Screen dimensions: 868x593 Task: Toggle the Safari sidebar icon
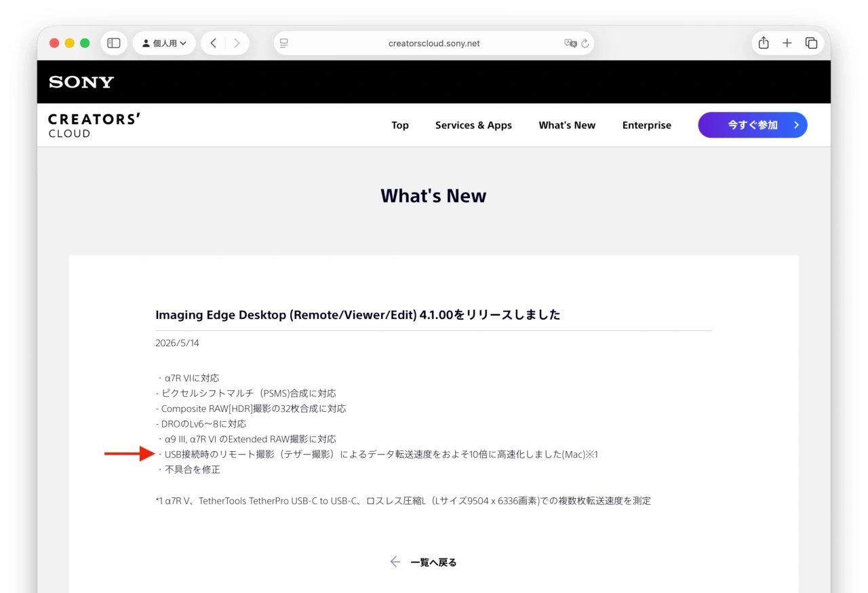pyautogui.click(x=114, y=43)
